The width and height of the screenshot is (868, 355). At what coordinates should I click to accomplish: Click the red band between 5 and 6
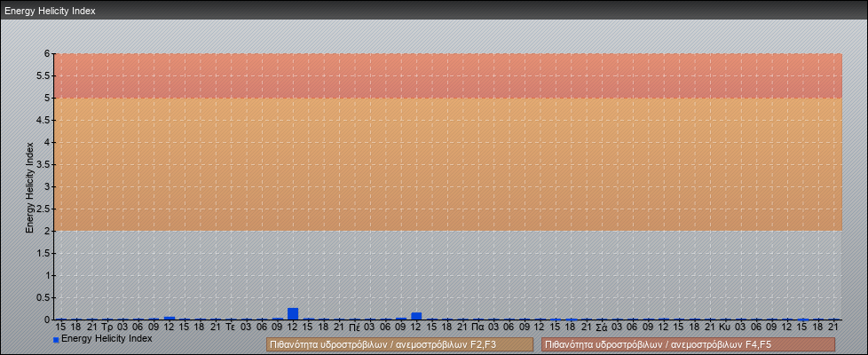444,75
